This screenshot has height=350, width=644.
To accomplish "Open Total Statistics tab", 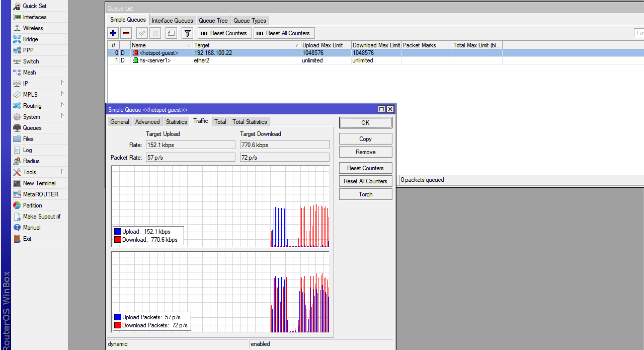I will pos(250,122).
